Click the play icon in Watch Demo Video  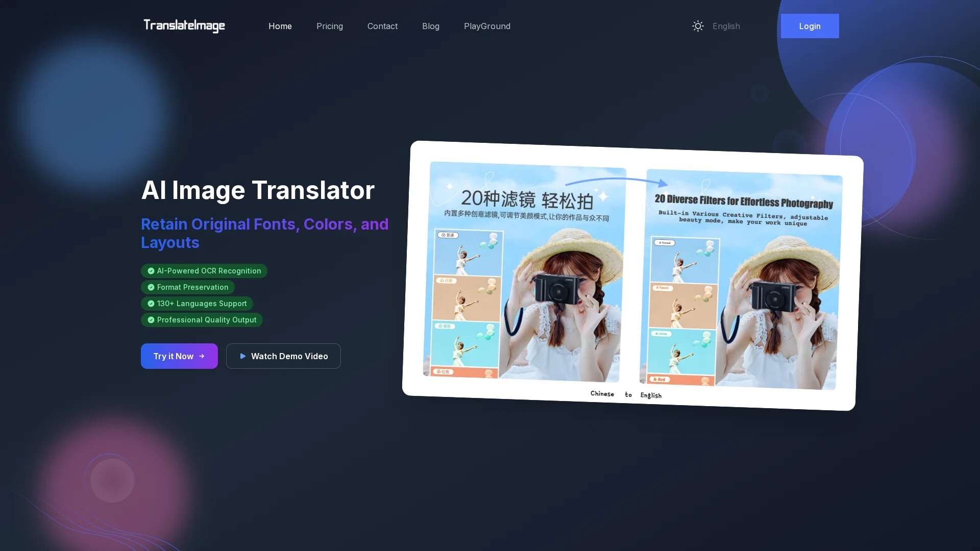[243, 356]
